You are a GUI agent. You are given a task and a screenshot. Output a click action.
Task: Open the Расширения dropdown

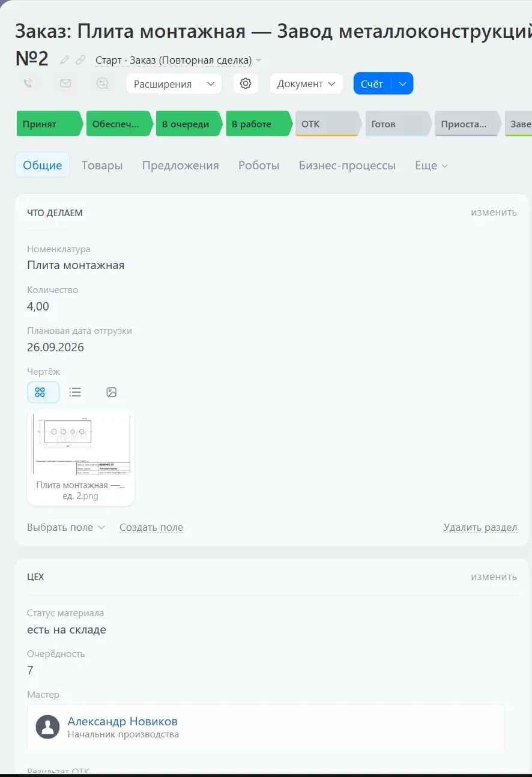174,83
